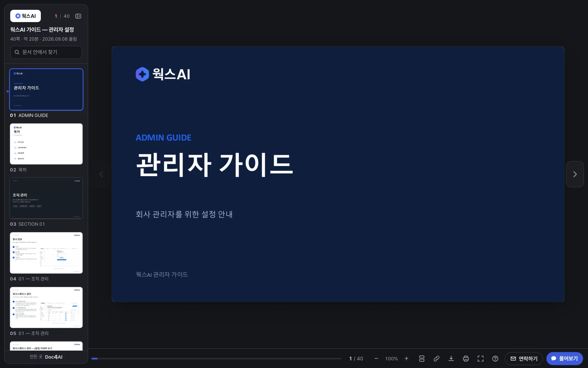The width and height of the screenshot is (588, 368).
Task: Go to next slide arrow
Action: point(575,174)
